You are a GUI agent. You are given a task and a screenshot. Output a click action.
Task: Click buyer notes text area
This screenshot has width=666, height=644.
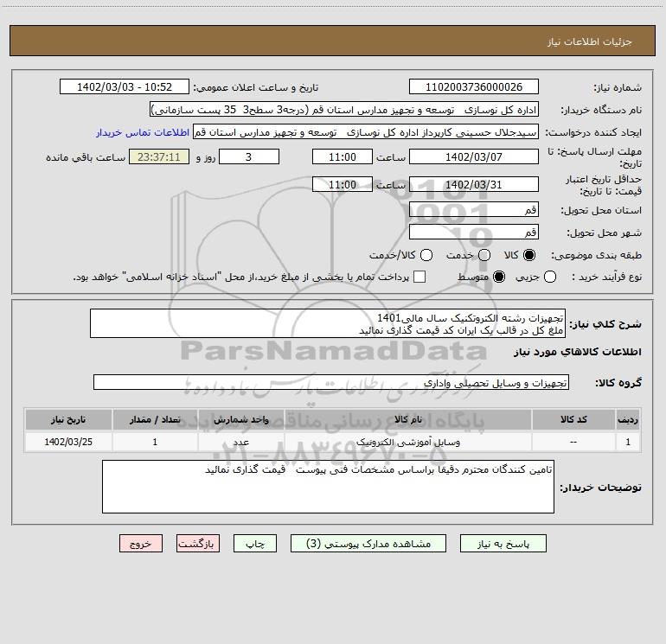(328, 487)
